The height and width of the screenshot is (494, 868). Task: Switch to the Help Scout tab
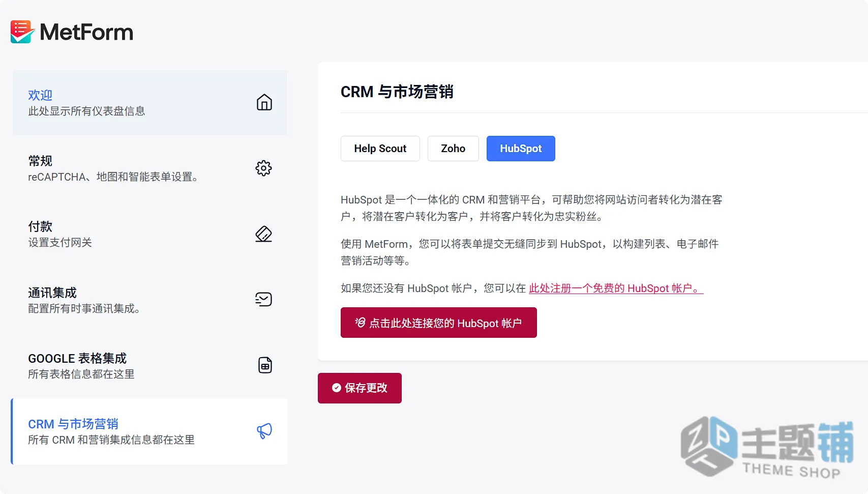tap(380, 149)
